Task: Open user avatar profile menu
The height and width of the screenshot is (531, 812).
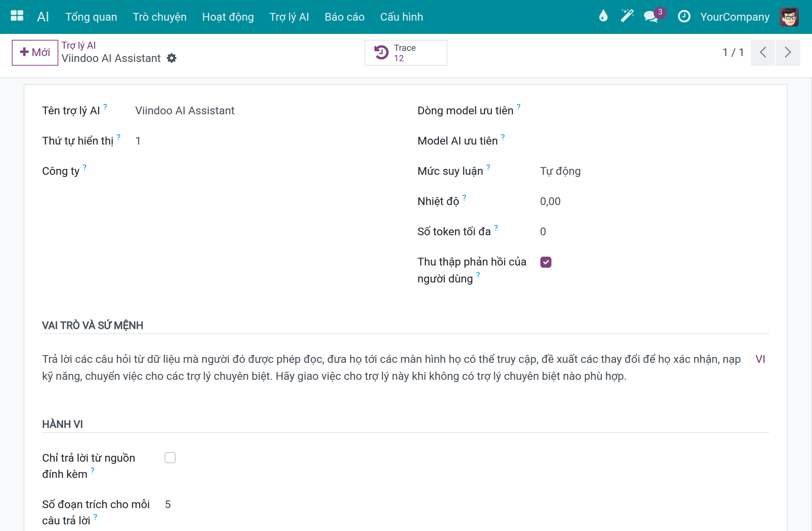Action: (789, 17)
